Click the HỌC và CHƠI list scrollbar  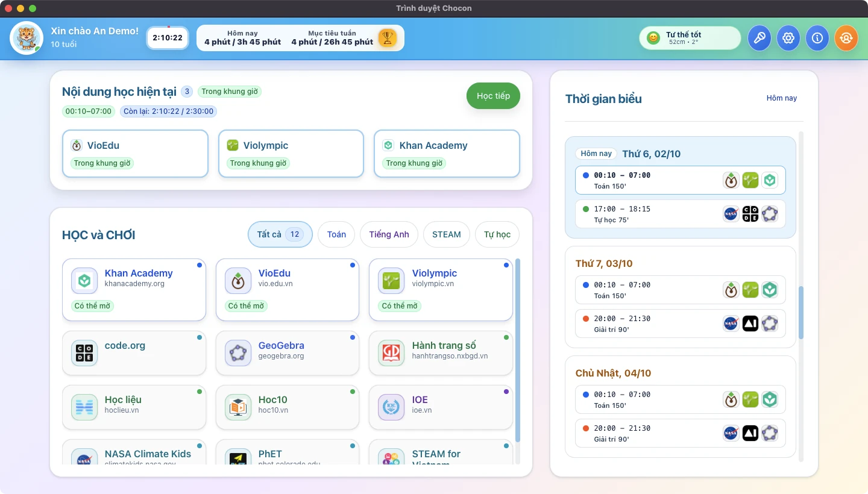pos(518,351)
